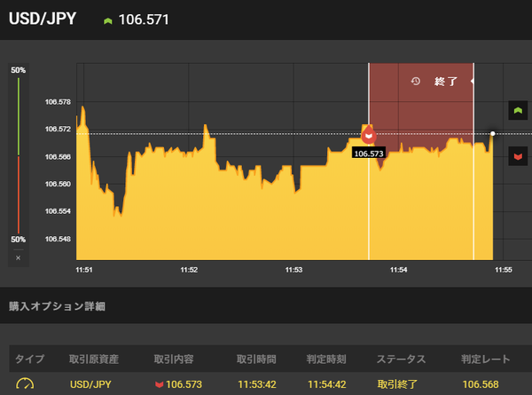Image resolution: width=532 pixels, height=395 pixels.
Task: Click the clock history icon beside 終了
Action: click(x=416, y=81)
